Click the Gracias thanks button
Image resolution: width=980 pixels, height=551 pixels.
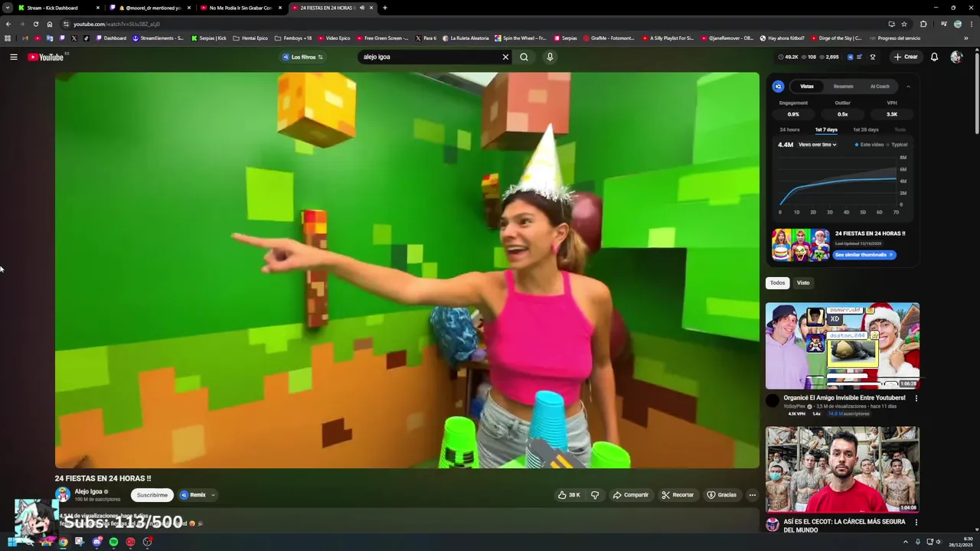tap(721, 495)
